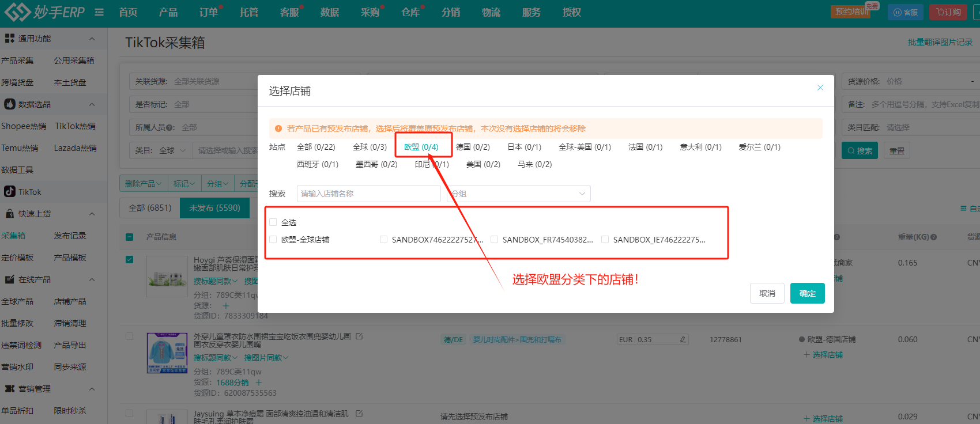Open 批量翻译图片记录 link
The image size is (980, 424).
[x=940, y=42]
